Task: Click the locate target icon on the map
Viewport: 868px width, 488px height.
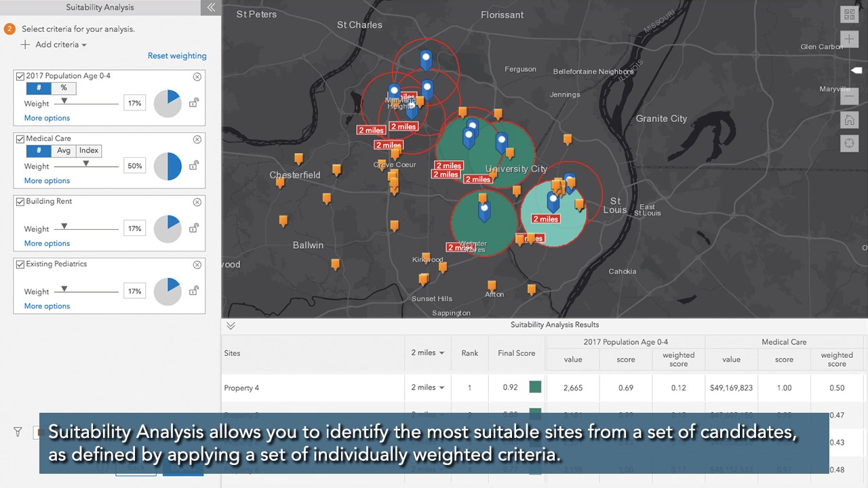Action: (x=849, y=144)
